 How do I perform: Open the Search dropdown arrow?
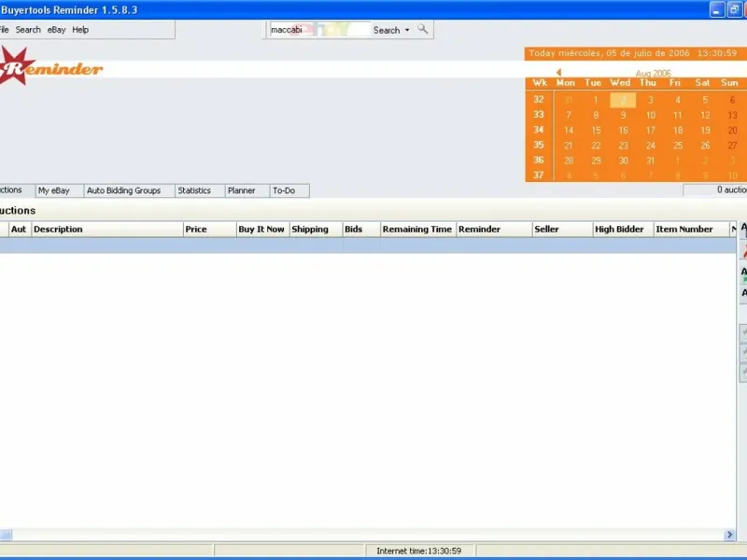click(x=407, y=30)
